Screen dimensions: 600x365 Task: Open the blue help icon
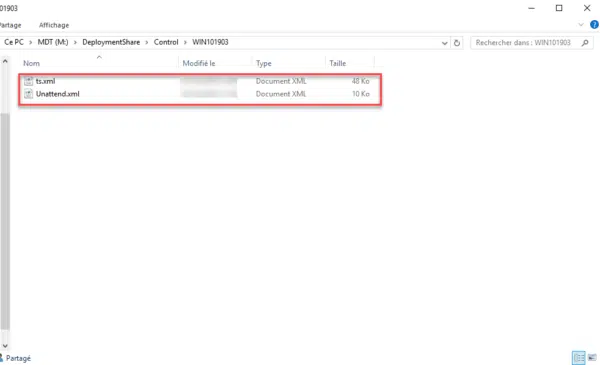click(x=594, y=25)
